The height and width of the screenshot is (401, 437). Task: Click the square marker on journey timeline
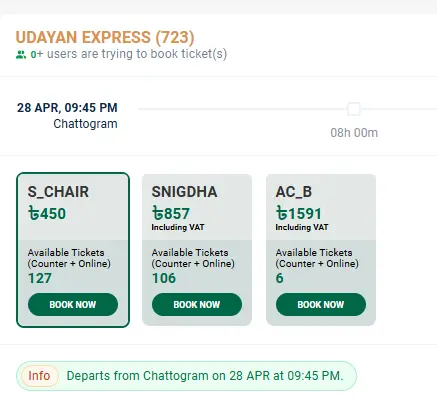pos(354,109)
